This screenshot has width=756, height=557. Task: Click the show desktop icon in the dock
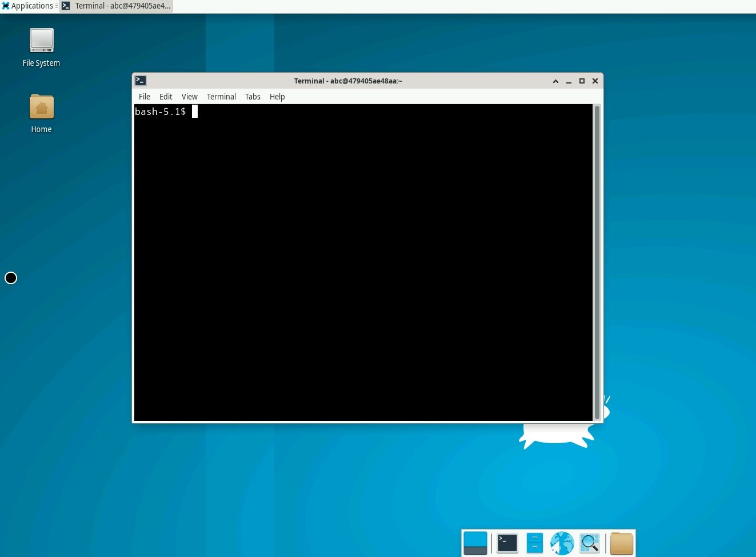(475, 543)
